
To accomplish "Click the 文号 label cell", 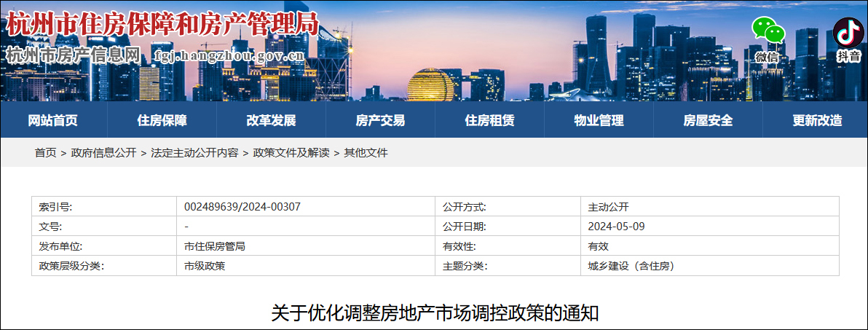I will [x=104, y=227].
